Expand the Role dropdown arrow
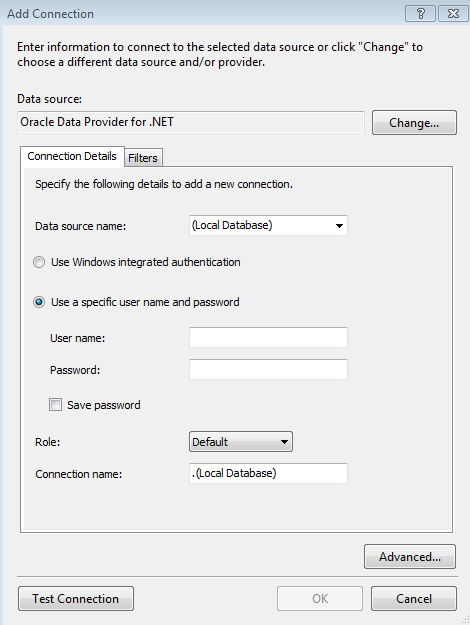 (284, 442)
